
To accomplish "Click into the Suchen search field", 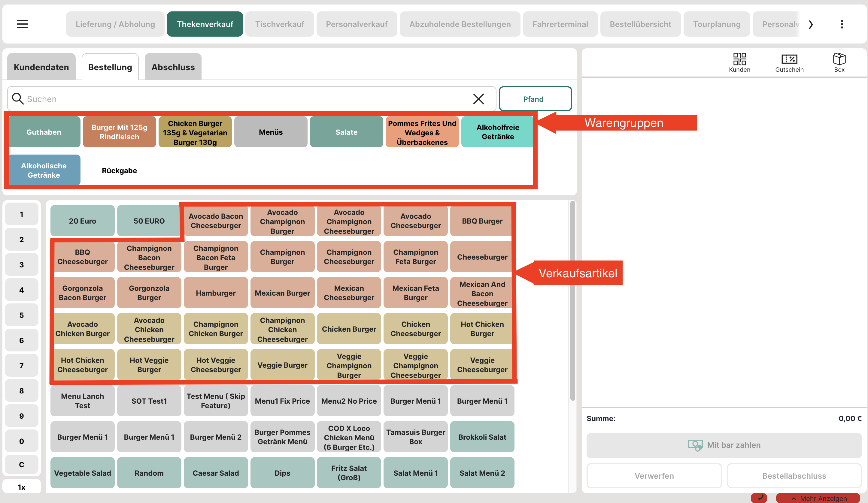I will click(x=241, y=99).
